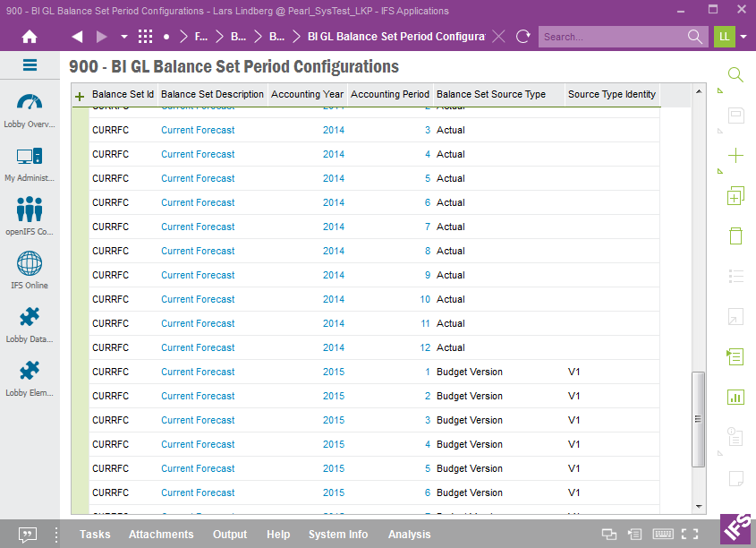Image resolution: width=756 pixels, height=548 pixels.
Task: Sort by Accounting Year column header
Action: click(x=307, y=95)
